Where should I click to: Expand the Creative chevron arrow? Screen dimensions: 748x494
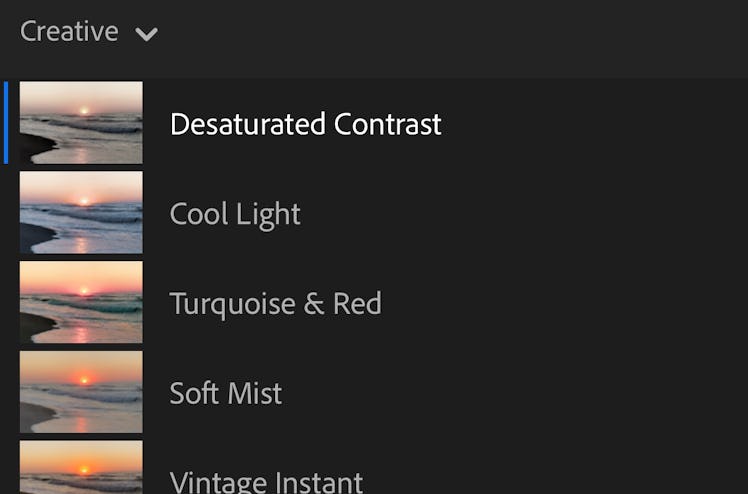pyautogui.click(x=147, y=34)
